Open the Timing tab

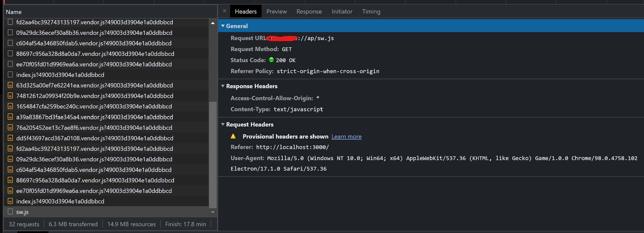[371, 11]
